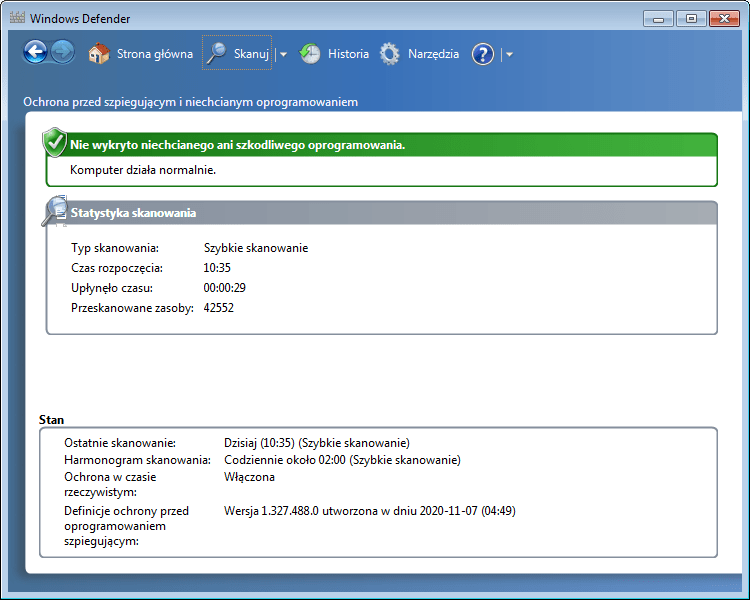Expand the Help options dropdown arrow
The width and height of the screenshot is (750, 600).
(x=509, y=55)
